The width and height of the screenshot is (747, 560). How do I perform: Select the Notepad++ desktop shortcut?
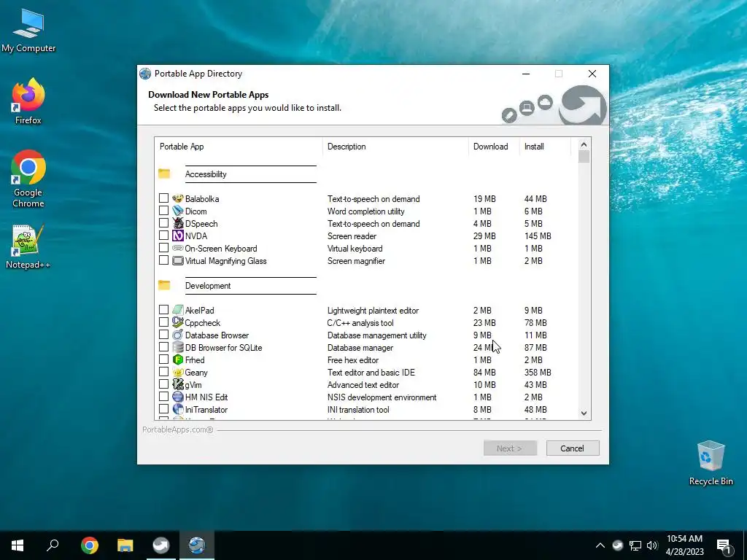point(28,246)
